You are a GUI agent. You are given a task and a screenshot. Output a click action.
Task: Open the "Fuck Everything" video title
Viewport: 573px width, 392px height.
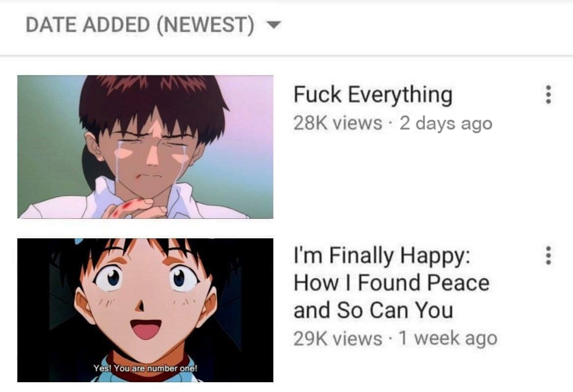373,95
